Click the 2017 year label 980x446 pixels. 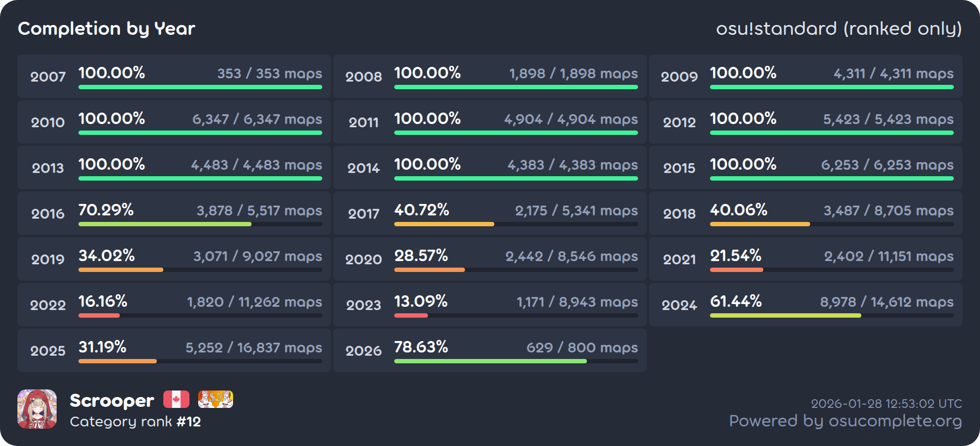click(x=364, y=214)
